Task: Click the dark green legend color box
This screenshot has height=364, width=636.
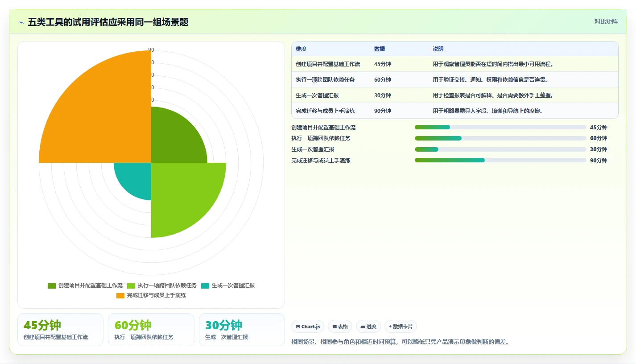Action: point(52,285)
